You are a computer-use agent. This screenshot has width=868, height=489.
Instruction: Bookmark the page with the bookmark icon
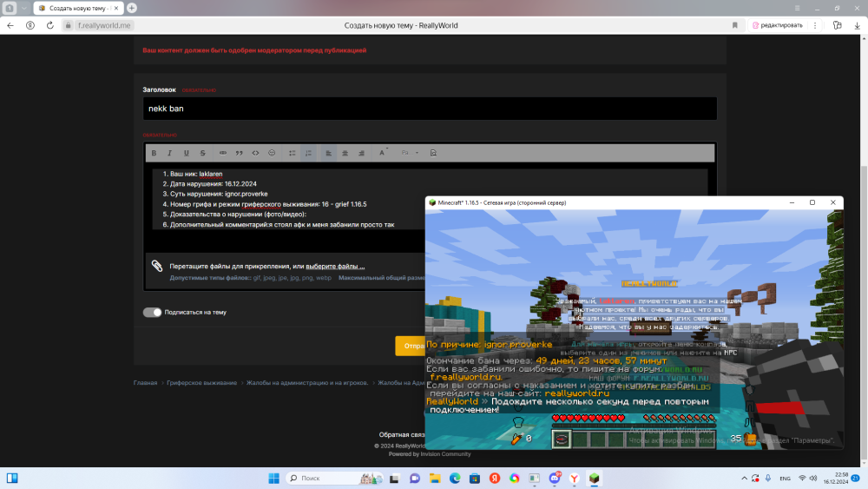tap(734, 25)
